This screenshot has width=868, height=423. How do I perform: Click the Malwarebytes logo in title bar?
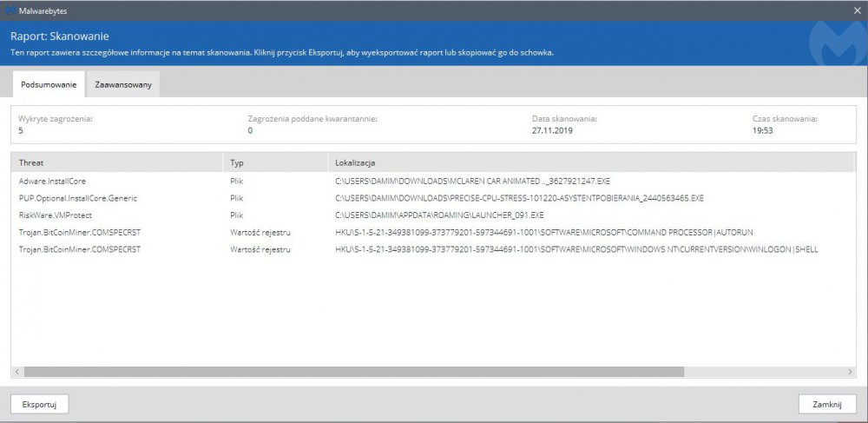(x=10, y=10)
